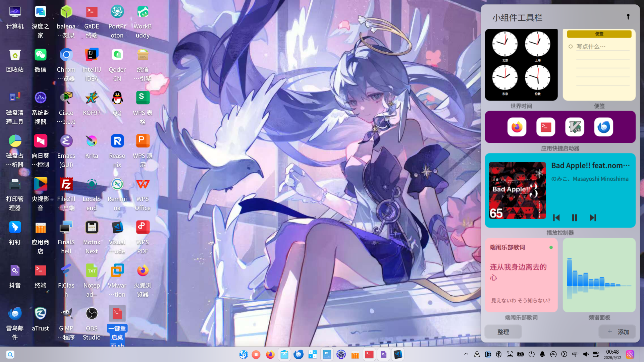Image resolution: width=644 pixels, height=362 pixels.
Task: Open the Remmina desktop icon
Action: [x=117, y=184]
